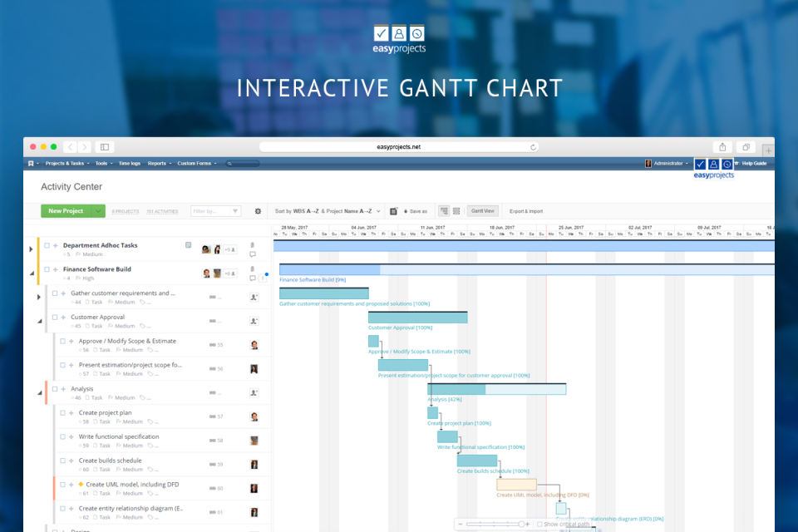Add sub-item with plus on Department Adhoc Tasks
The width and height of the screenshot is (798, 532).
click(56, 245)
